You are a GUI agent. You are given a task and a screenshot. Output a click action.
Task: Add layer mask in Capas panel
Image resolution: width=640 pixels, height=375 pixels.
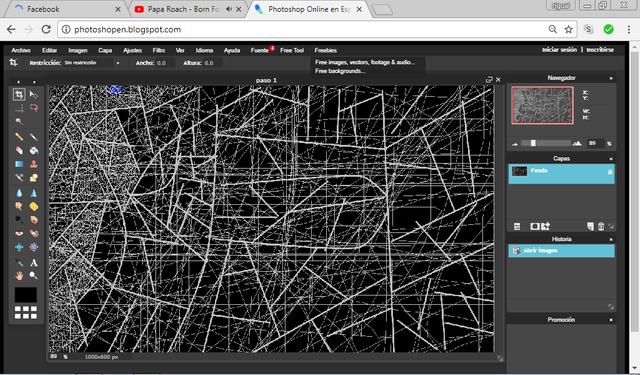tap(534, 226)
